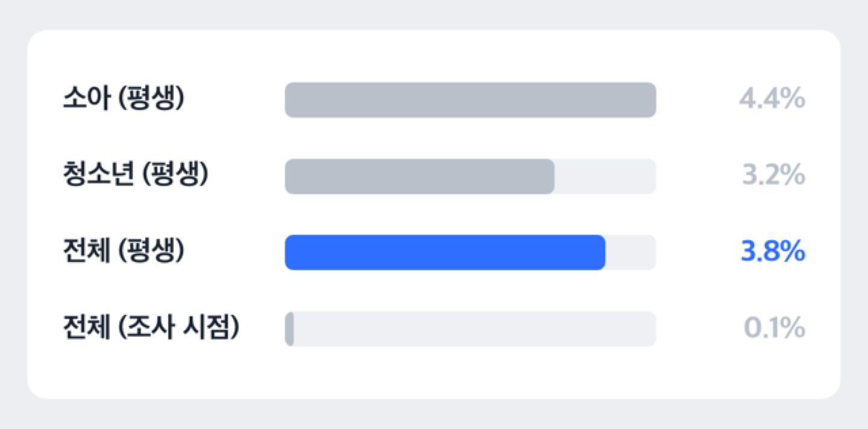Click the (평생) text beside 청소년

[x=175, y=176]
